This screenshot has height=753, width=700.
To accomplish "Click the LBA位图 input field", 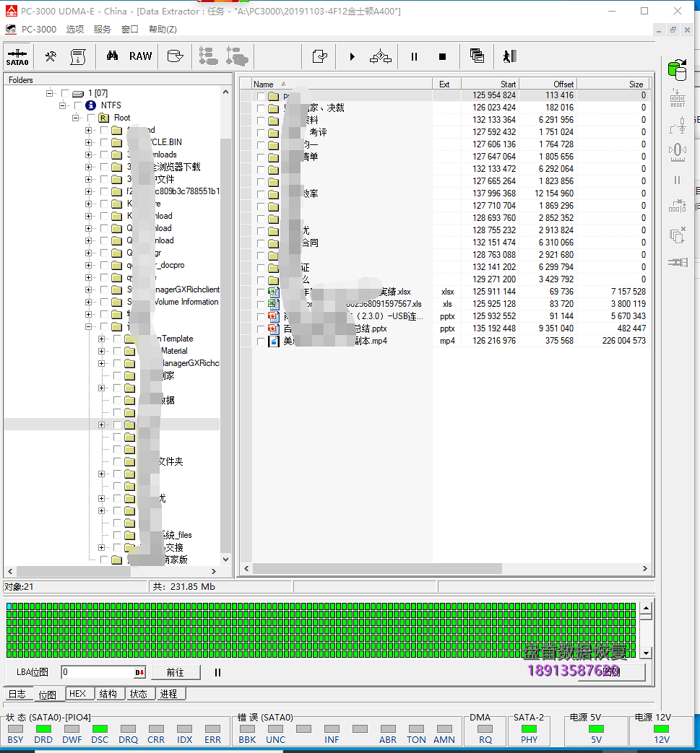I will pyautogui.click(x=98, y=672).
